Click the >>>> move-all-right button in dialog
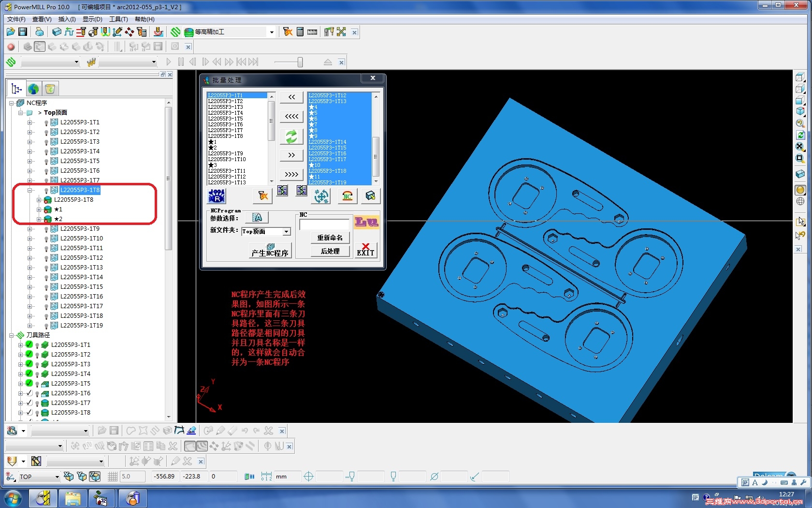The image size is (812, 508). click(x=291, y=175)
